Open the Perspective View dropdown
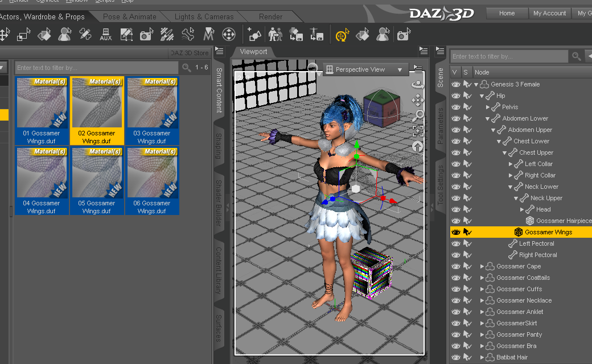Image resolution: width=592 pixels, height=364 pixels. coord(365,69)
